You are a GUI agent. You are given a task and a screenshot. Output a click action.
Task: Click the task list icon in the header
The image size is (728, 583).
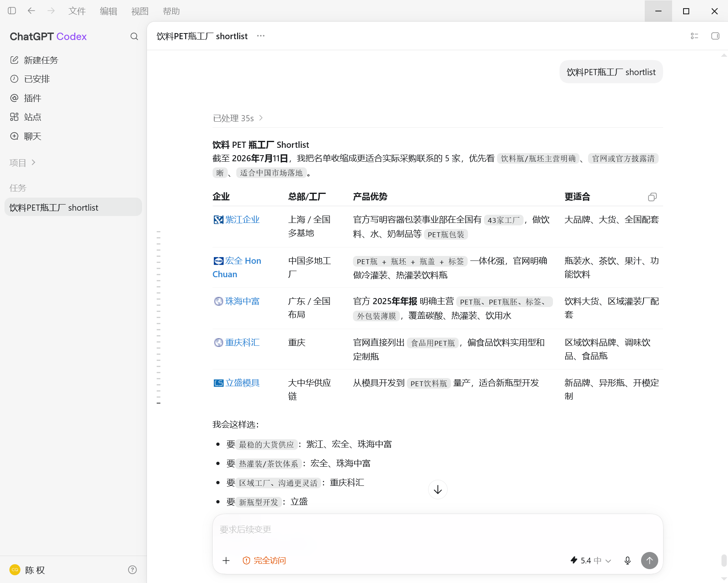(x=695, y=36)
